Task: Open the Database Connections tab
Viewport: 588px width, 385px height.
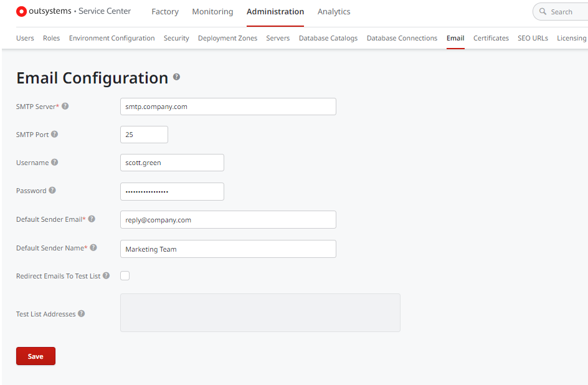Action: pos(402,38)
